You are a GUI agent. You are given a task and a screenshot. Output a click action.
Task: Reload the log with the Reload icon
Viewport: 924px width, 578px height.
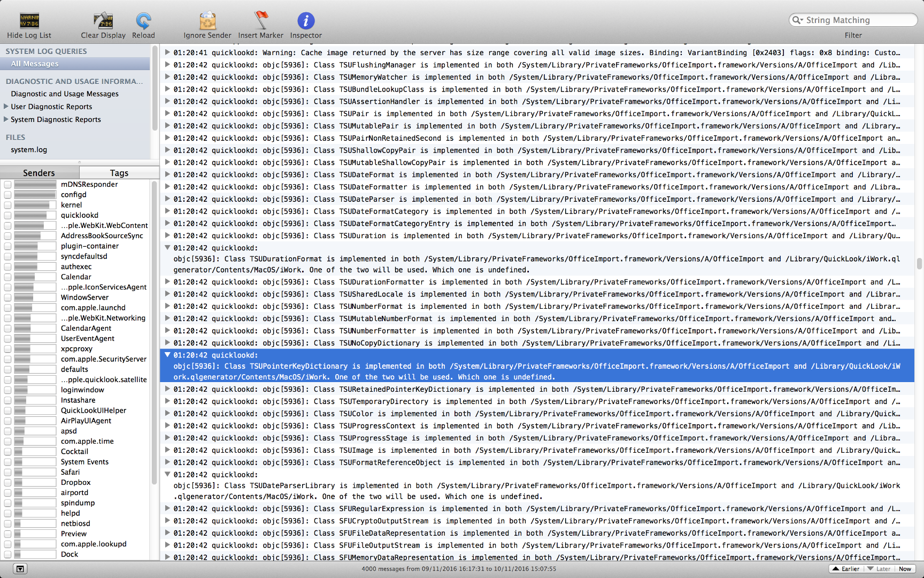pyautogui.click(x=143, y=21)
